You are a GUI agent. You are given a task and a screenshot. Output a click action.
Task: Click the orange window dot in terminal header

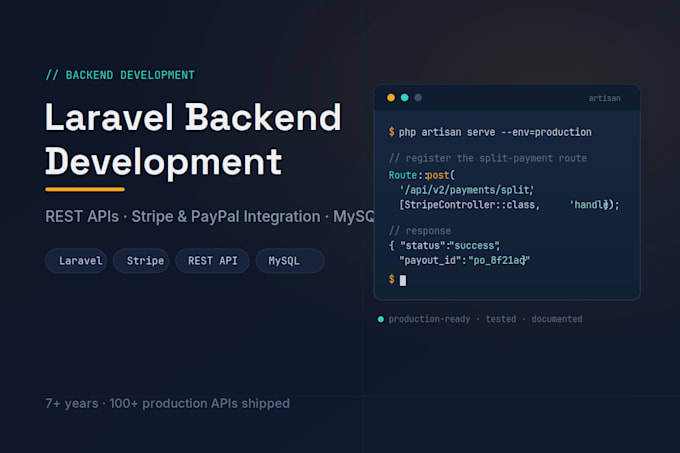click(391, 98)
